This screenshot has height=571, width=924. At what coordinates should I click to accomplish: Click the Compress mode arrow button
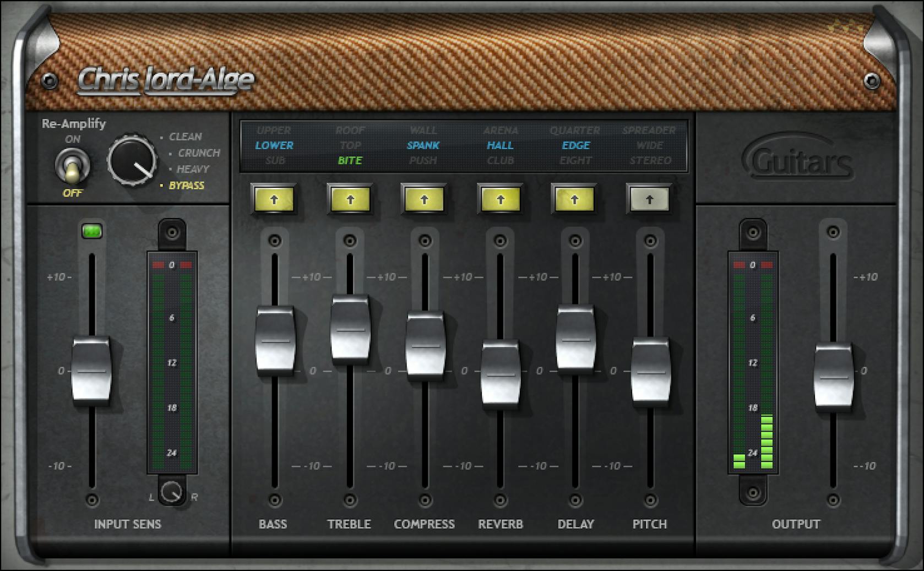(425, 199)
